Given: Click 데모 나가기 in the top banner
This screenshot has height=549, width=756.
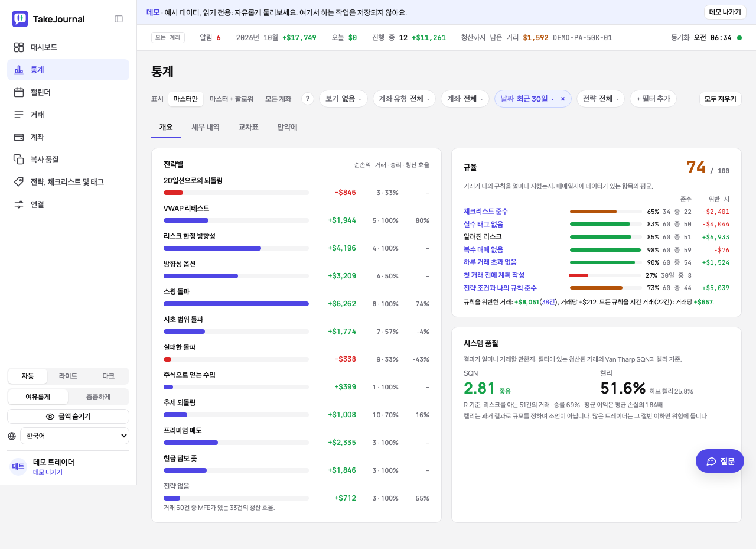Looking at the screenshot, I should (725, 12).
